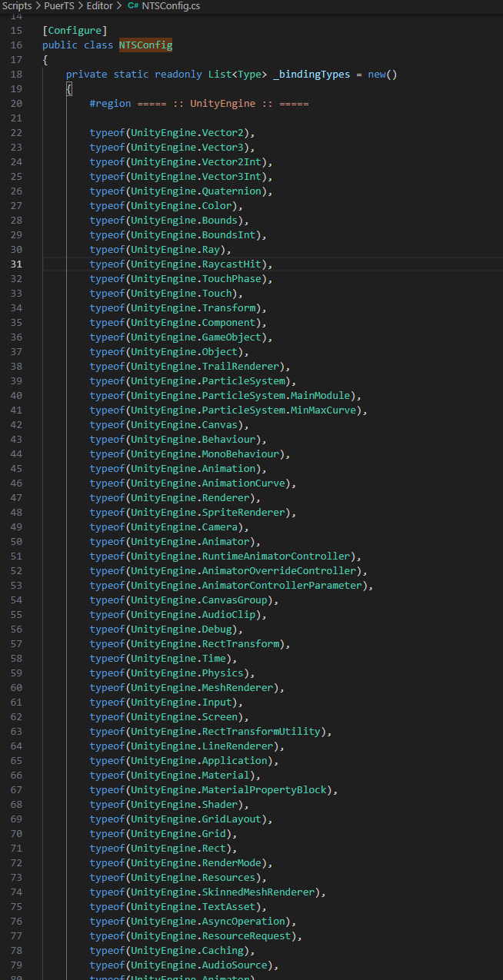Click the SkinnedMeshRenderer type
503x980 pixels.
tap(258, 892)
